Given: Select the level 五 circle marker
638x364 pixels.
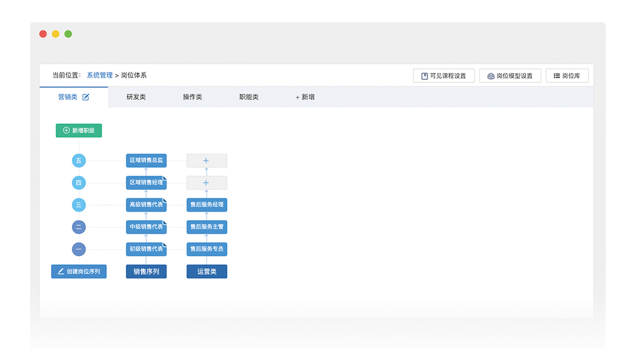Looking at the screenshot, I should pos(79,161).
